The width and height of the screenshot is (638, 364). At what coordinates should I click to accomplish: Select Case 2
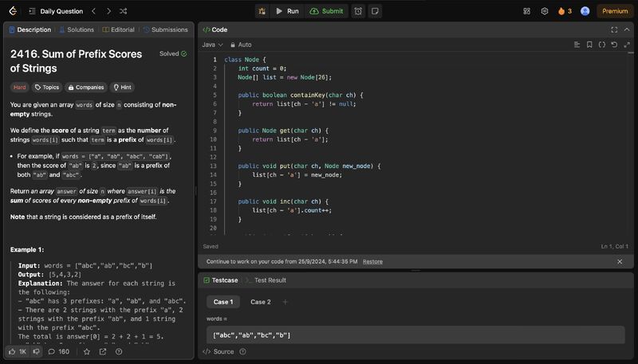[x=261, y=302]
